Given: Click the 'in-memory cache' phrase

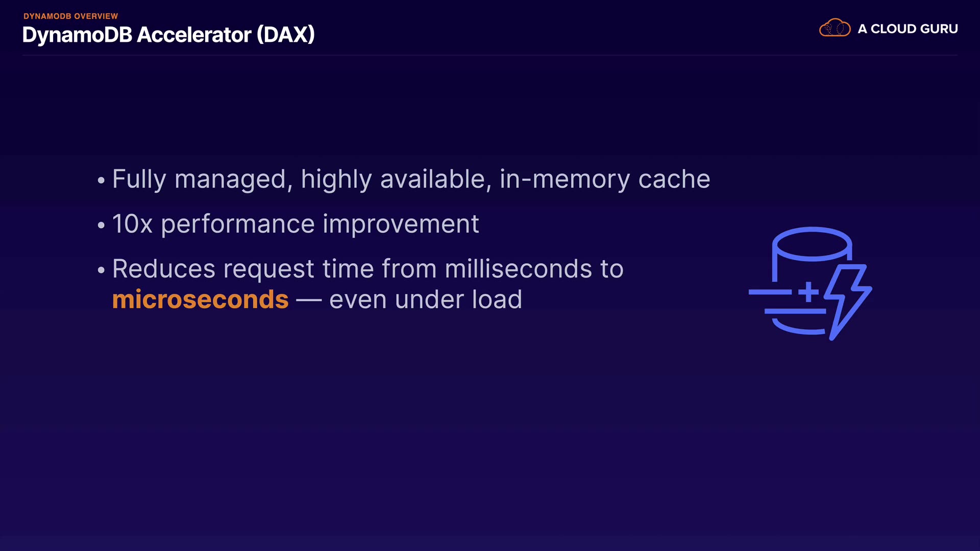Looking at the screenshot, I should [605, 179].
